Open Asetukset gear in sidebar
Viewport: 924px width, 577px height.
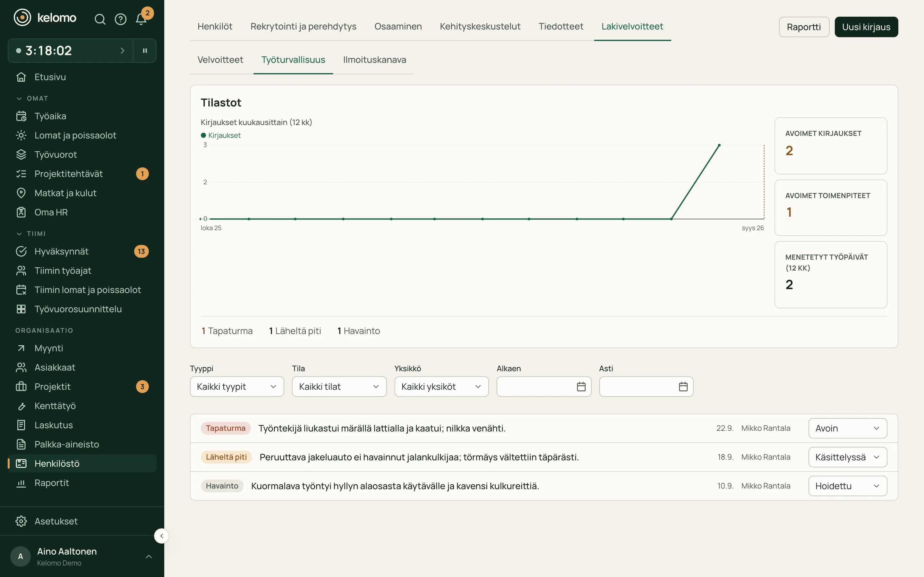(x=21, y=521)
